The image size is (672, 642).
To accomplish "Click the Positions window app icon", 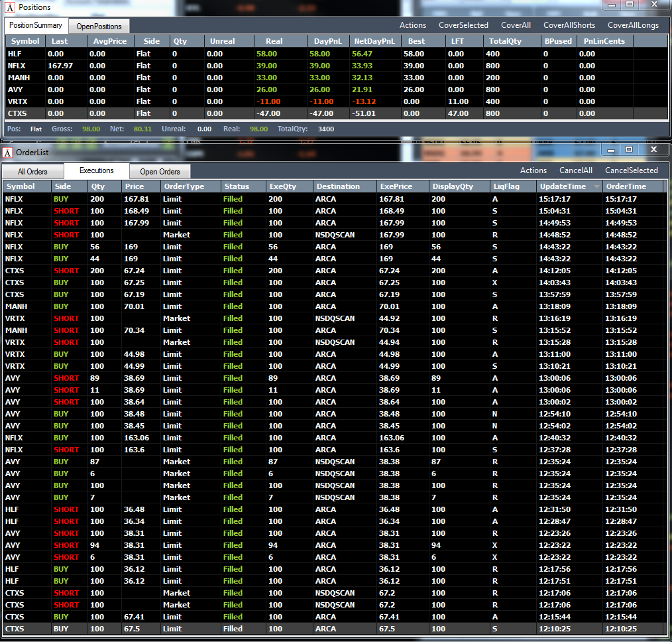I will tap(10, 7).
